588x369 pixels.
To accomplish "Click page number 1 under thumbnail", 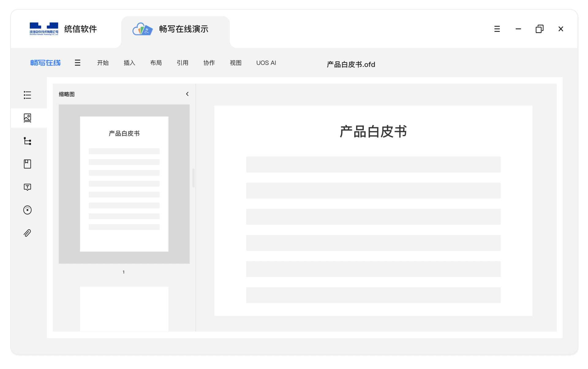I will pyautogui.click(x=124, y=272).
